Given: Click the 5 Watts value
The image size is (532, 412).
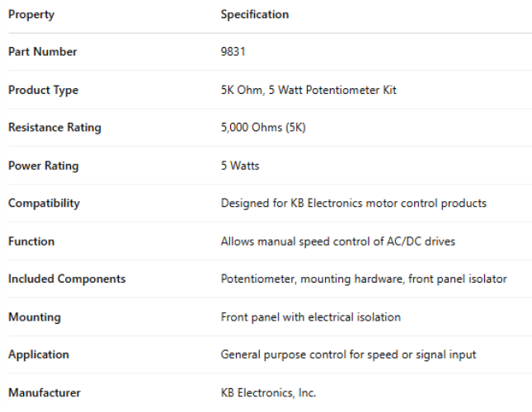Looking at the screenshot, I should (x=240, y=166).
